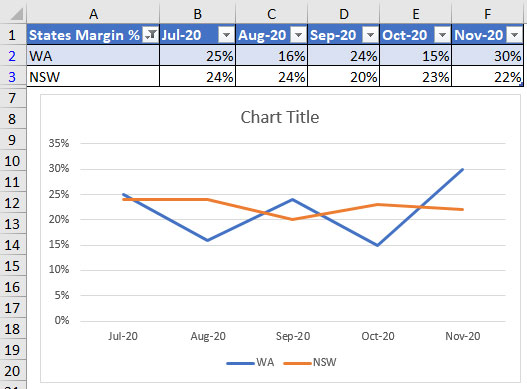Click the WA cell in column A
527x389 pixels.
pyautogui.click(x=93, y=55)
